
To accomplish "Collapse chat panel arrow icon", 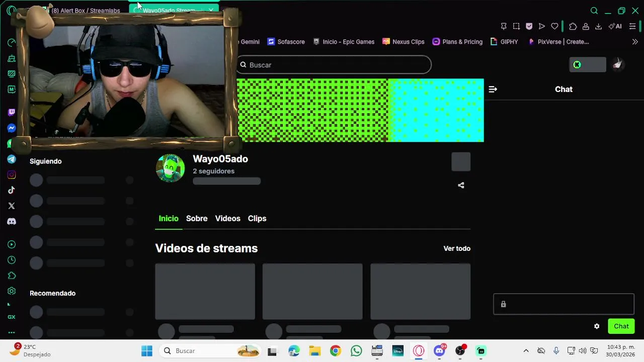I will tap(493, 89).
